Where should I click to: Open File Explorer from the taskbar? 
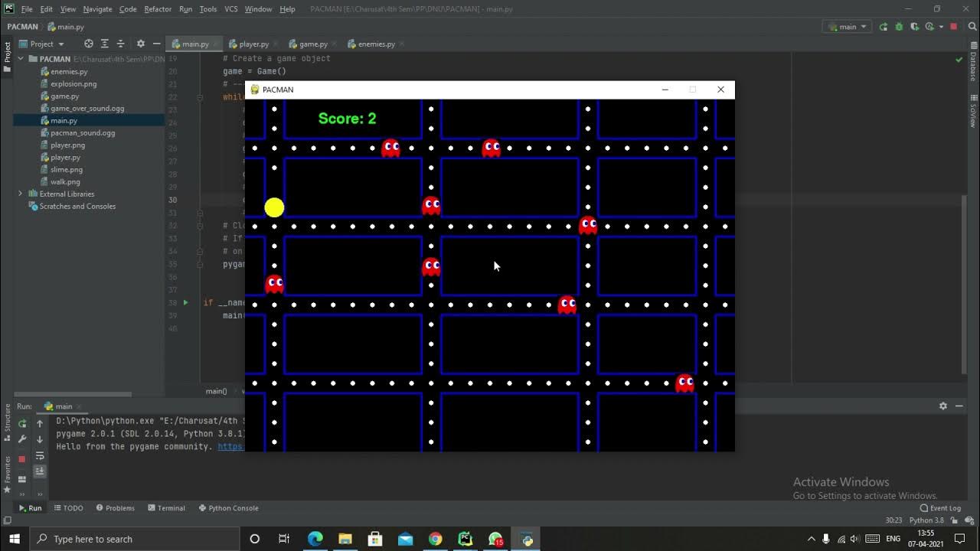click(x=345, y=539)
